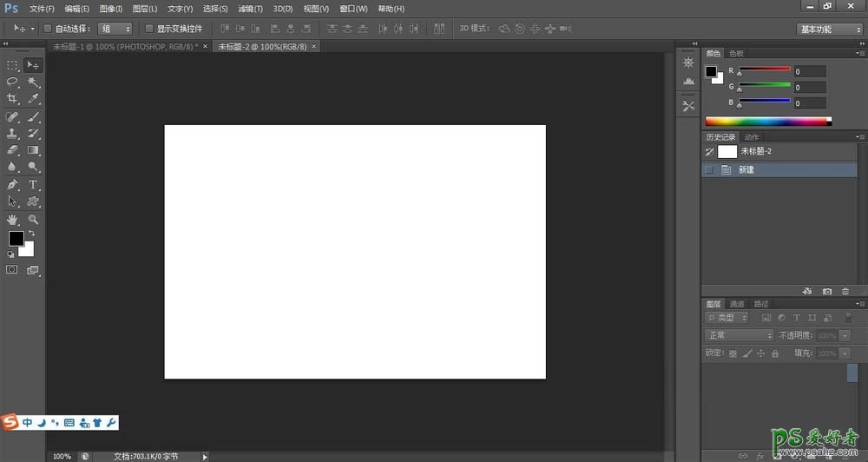Click the Pen tool in toolbox
Image resolution: width=868 pixels, height=462 pixels.
pos(13,184)
